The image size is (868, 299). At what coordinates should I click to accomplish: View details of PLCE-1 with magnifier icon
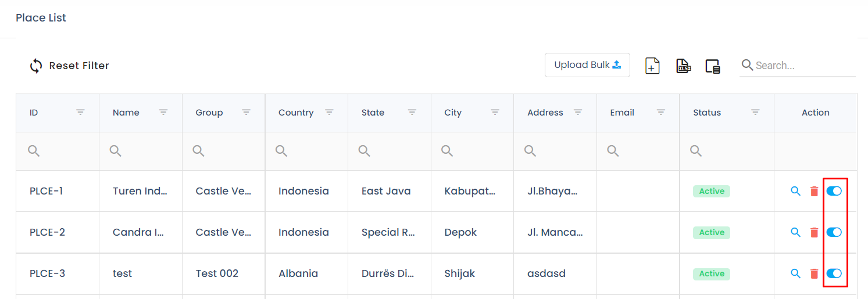click(795, 191)
